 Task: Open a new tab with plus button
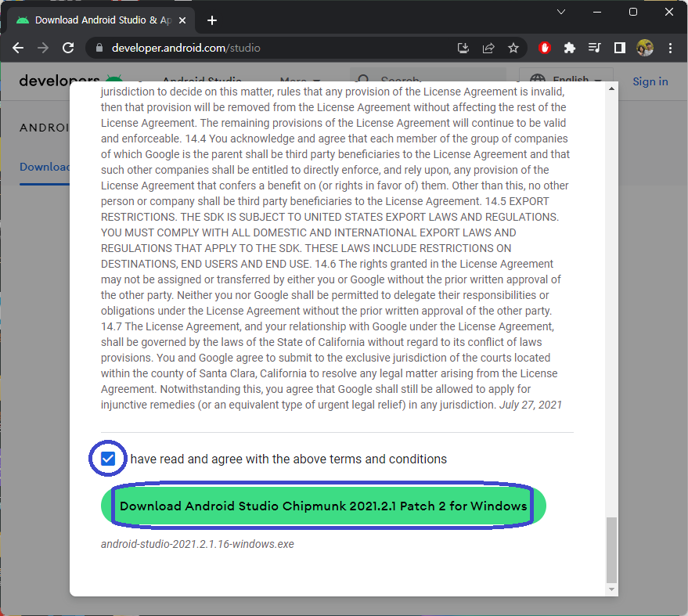[212, 20]
